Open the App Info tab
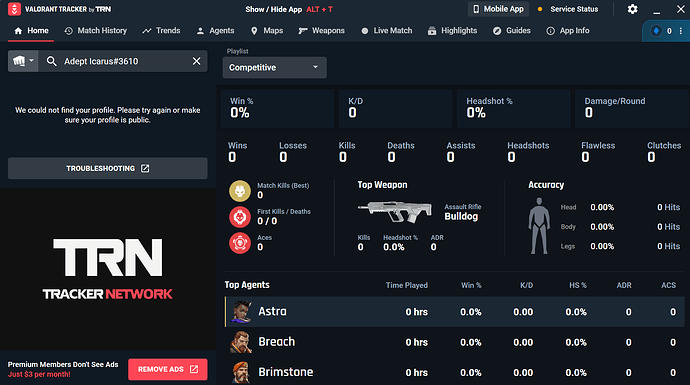This screenshot has height=385, width=690. pyautogui.click(x=568, y=31)
